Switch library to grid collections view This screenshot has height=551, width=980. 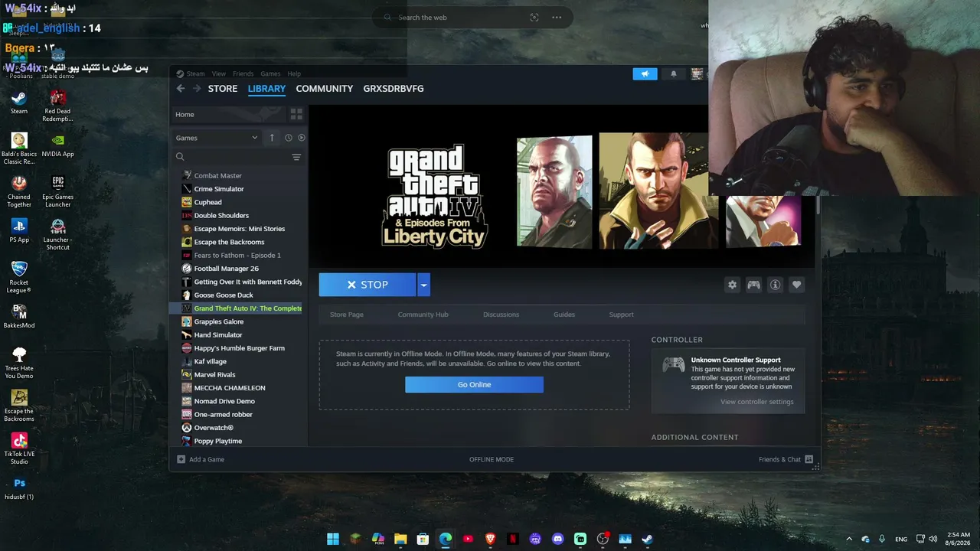click(x=296, y=114)
